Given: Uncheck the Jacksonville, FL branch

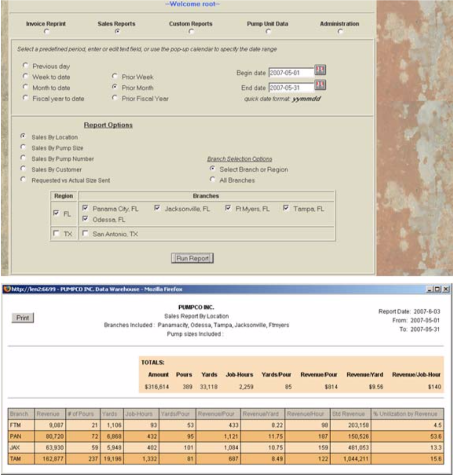Looking at the screenshot, I should 157,208.
